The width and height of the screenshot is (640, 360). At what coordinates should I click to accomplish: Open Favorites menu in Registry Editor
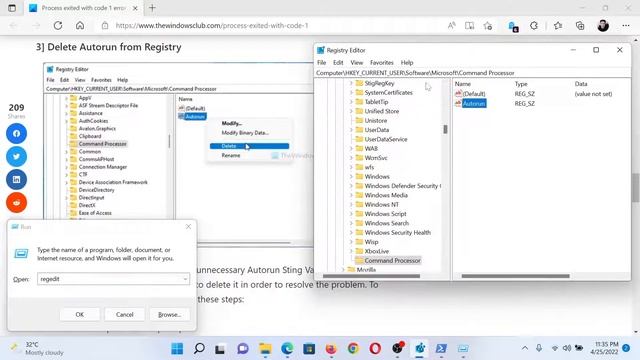pos(382,62)
